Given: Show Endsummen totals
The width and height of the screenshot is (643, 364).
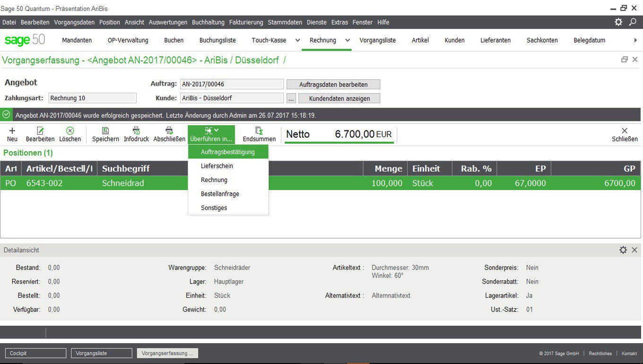Looking at the screenshot, I should coord(259,134).
